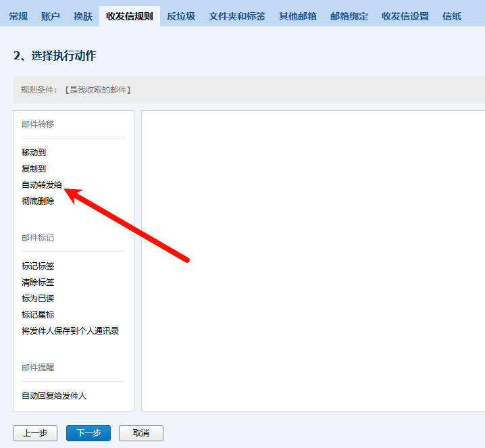Open the 文件夹和标签 tab

coord(237,16)
